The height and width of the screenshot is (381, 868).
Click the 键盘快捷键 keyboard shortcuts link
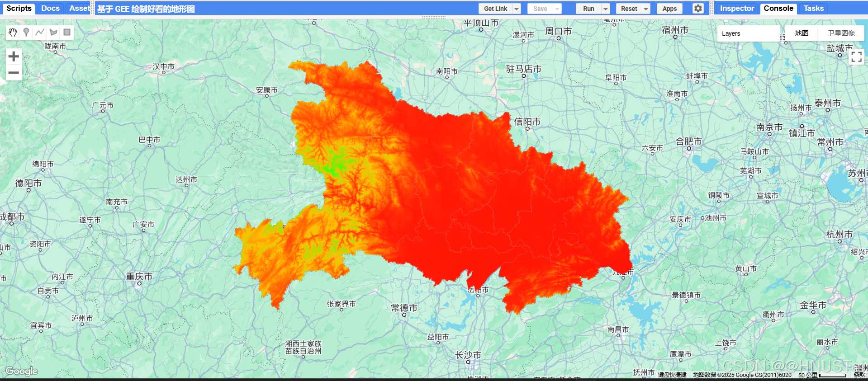(672, 375)
